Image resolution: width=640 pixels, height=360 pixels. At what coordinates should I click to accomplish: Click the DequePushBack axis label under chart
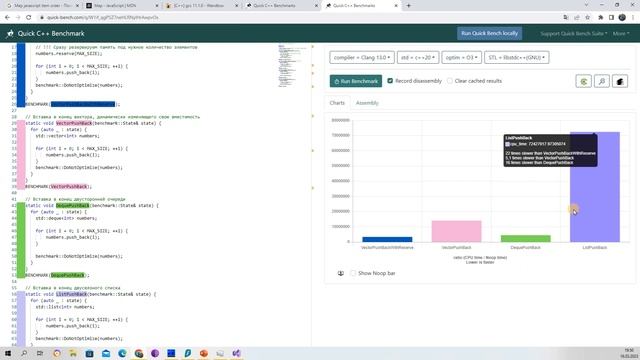(525, 248)
